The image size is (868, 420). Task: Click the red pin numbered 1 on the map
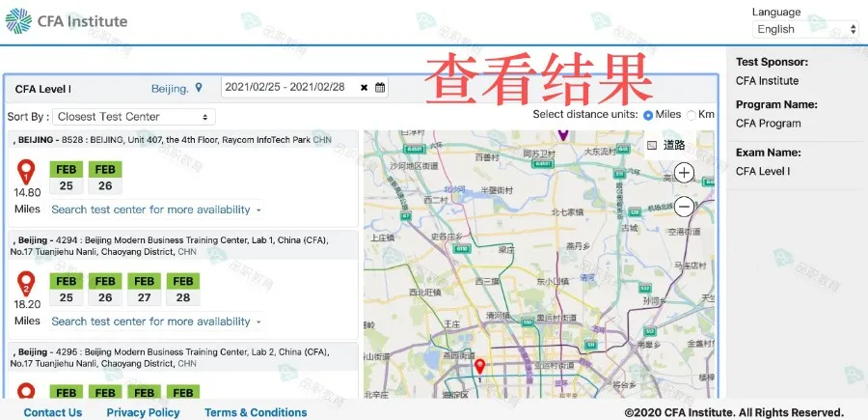[480, 366]
